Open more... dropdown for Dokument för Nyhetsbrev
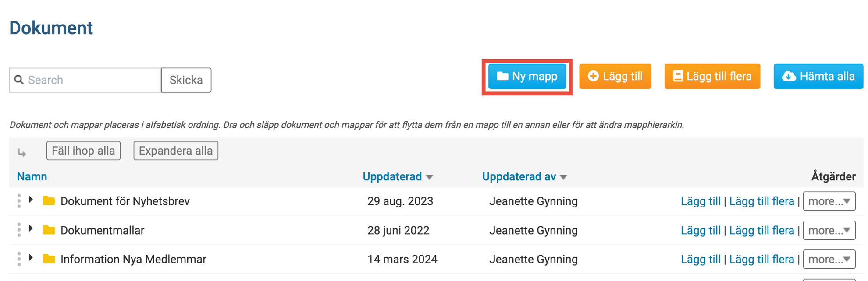 point(829,201)
